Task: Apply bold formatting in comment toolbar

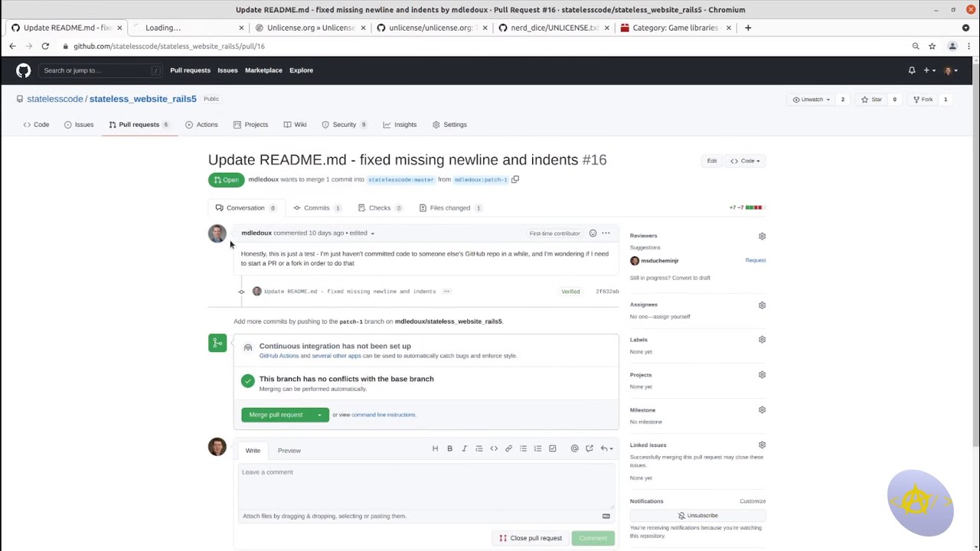Action: pos(449,448)
